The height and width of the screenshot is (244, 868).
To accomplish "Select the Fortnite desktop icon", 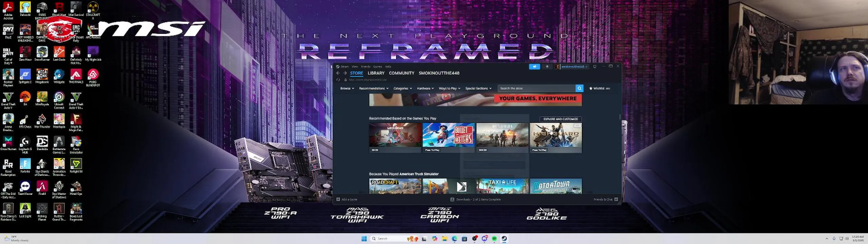I will (25, 166).
